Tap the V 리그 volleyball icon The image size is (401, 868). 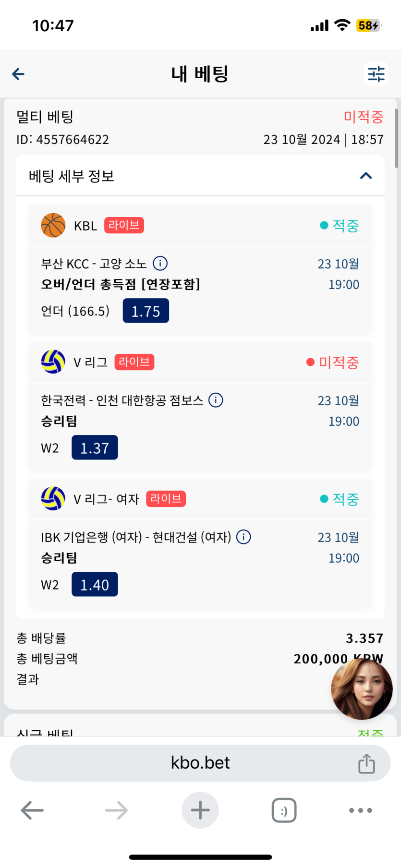[53, 362]
